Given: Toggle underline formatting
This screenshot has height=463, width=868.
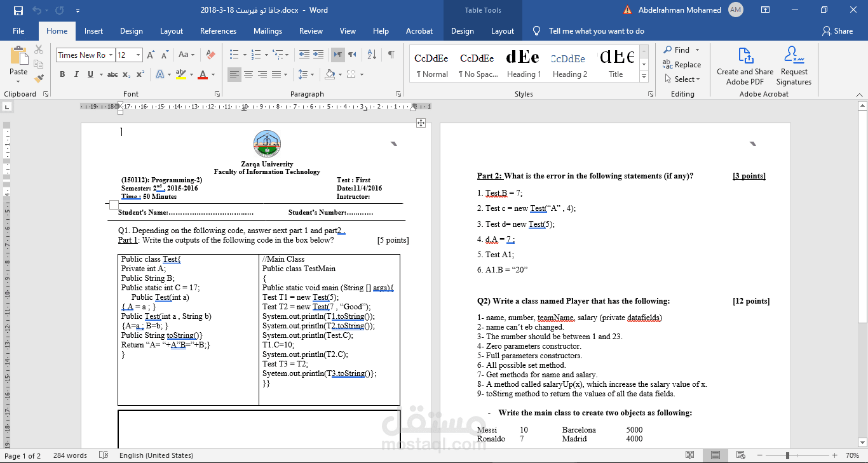Looking at the screenshot, I should click(x=90, y=74).
